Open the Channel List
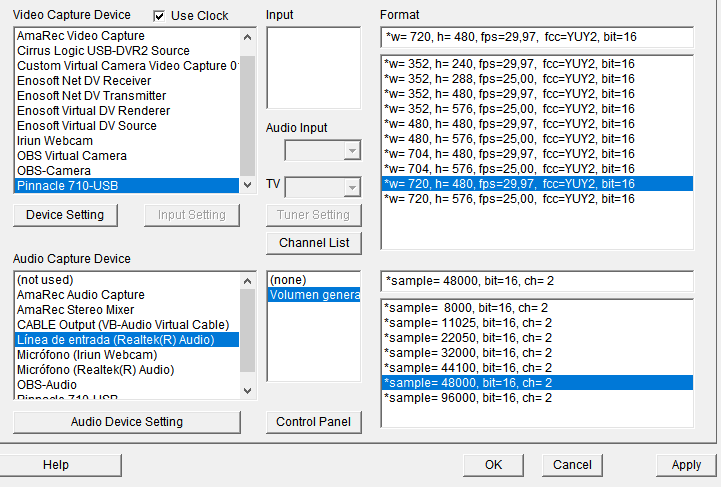This screenshot has width=721, height=487. pos(314,243)
